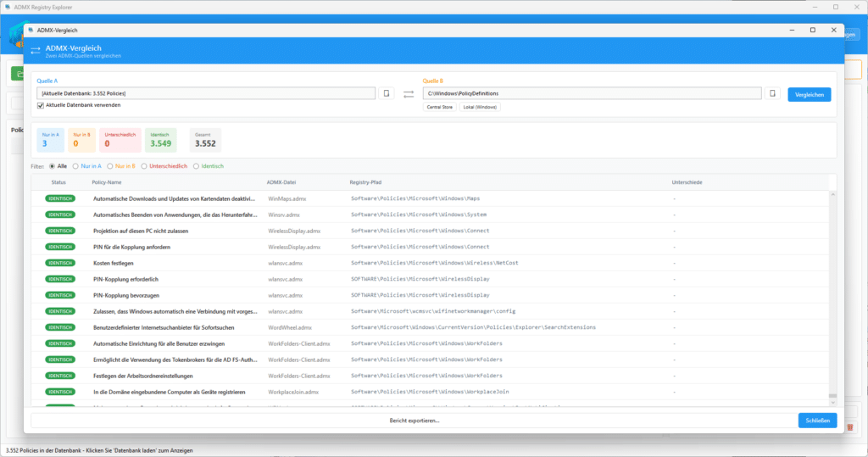This screenshot has height=457, width=868.
Task: Click the ADMX-Vergleich header compare icon
Action: click(36, 51)
